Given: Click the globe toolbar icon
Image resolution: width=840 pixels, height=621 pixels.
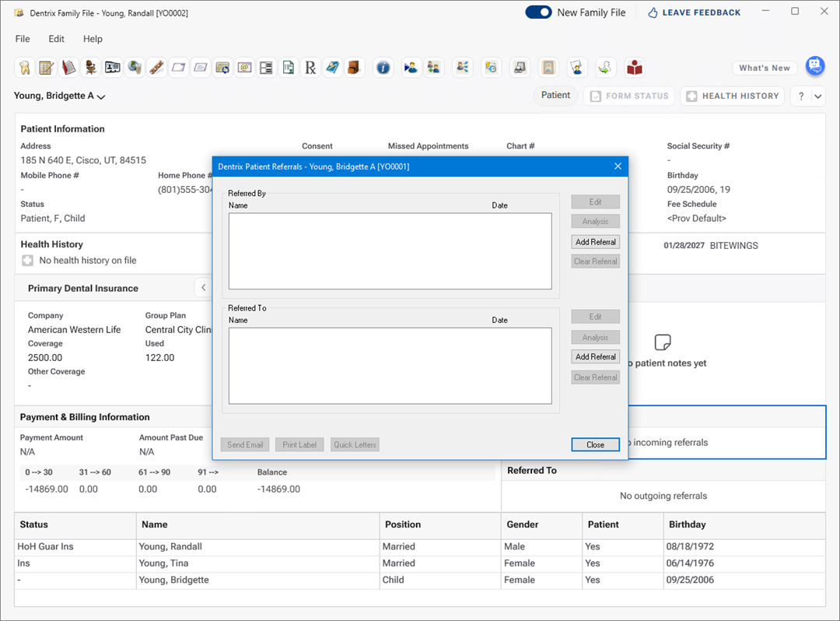Looking at the screenshot, I should tap(135, 68).
